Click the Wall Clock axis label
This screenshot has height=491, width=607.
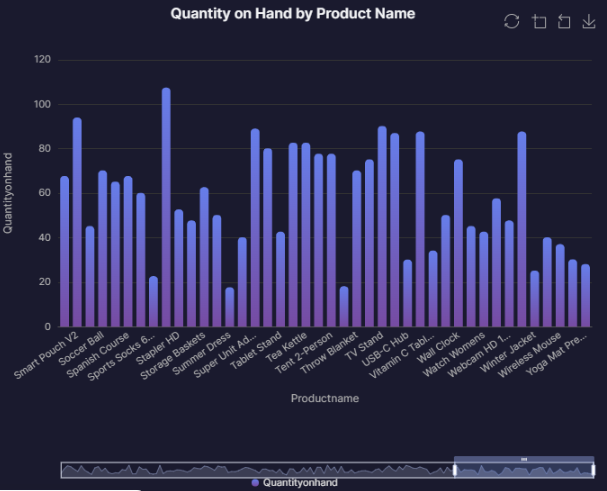click(x=441, y=349)
